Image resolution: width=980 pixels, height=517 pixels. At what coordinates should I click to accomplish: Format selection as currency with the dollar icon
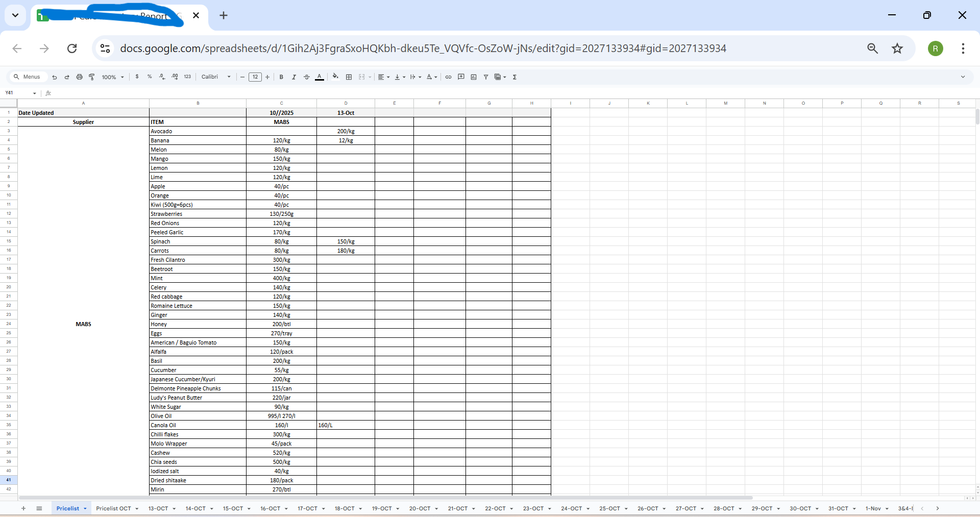(x=137, y=77)
